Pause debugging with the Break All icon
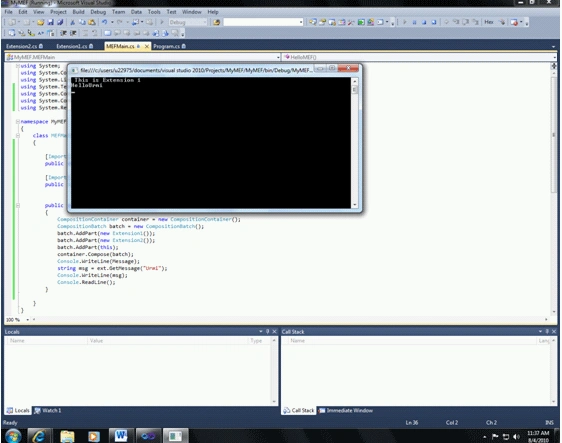Viewport: 562px width, 443px height. [x=414, y=22]
